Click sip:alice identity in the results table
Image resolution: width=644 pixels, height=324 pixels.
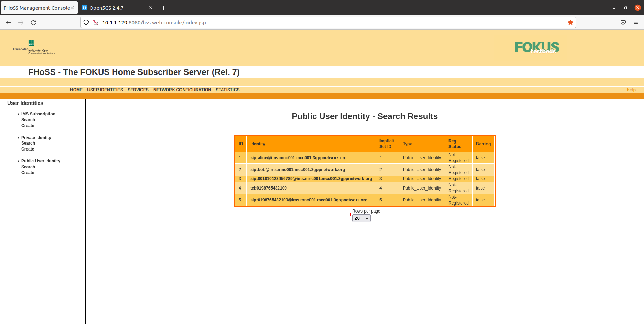(x=298, y=157)
